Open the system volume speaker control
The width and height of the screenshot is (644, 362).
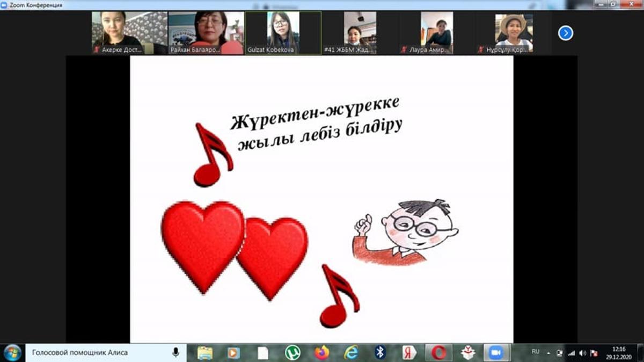click(x=583, y=353)
